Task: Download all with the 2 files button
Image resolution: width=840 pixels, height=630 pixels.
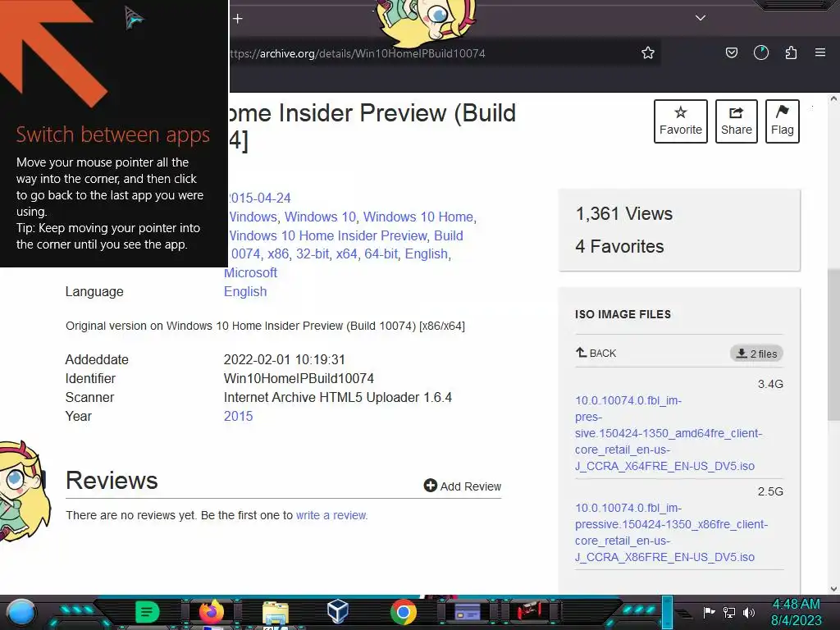Action: [756, 354]
